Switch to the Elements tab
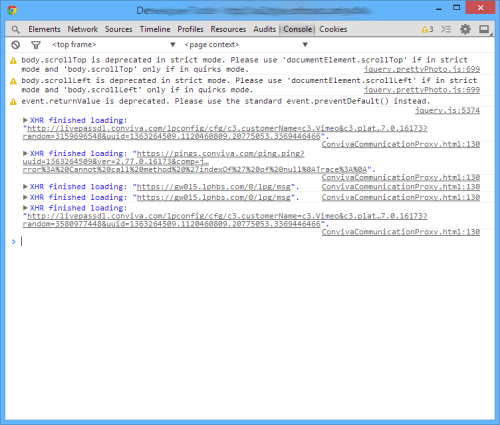The width and height of the screenshot is (500, 425). point(44,29)
